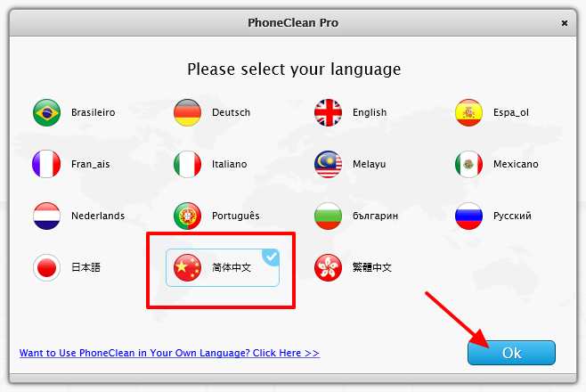Pick the 繁體中文 language label

coord(372,267)
